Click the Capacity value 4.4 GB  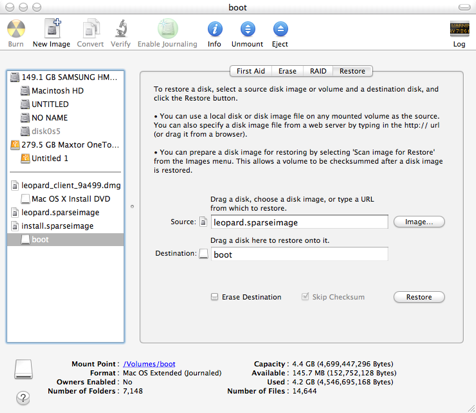(x=343, y=364)
